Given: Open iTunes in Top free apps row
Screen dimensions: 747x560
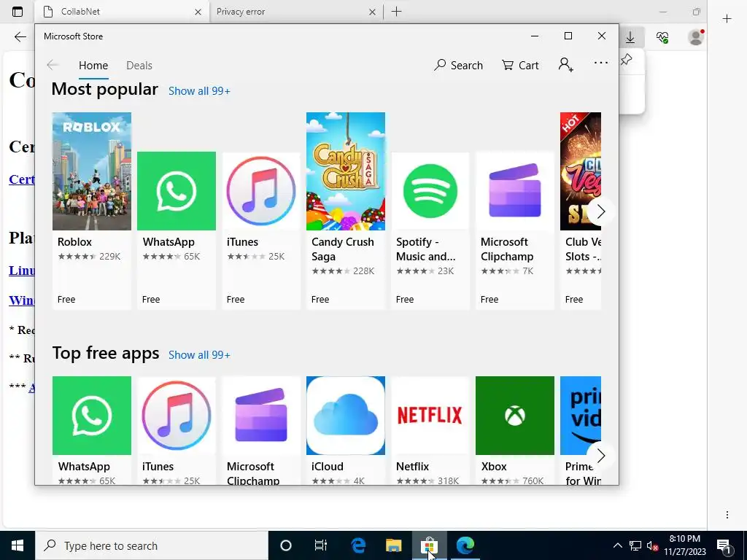Looking at the screenshot, I should pos(177,430).
